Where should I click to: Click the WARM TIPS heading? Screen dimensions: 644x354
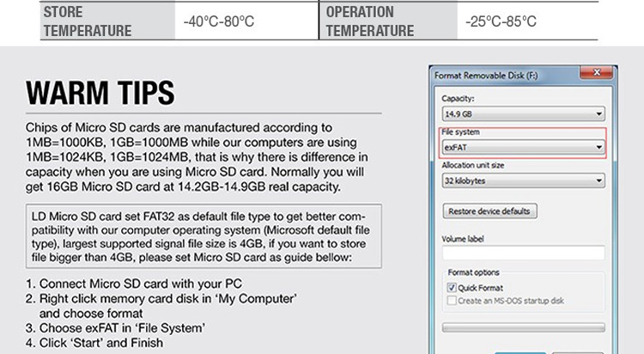(100, 94)
